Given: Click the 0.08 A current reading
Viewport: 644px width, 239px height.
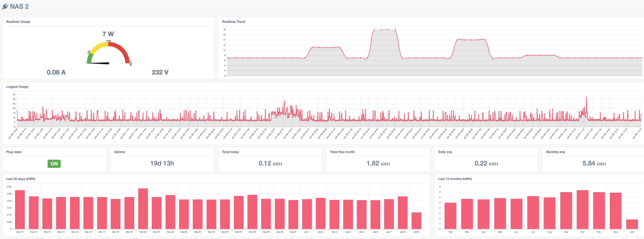Looking at the screenshot, I should [x=56, y=72].
